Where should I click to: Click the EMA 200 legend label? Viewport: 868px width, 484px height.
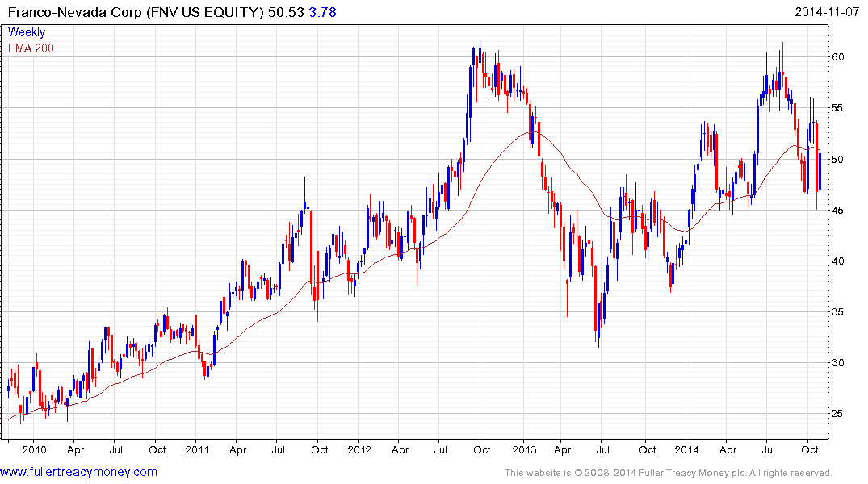[31, 48]
